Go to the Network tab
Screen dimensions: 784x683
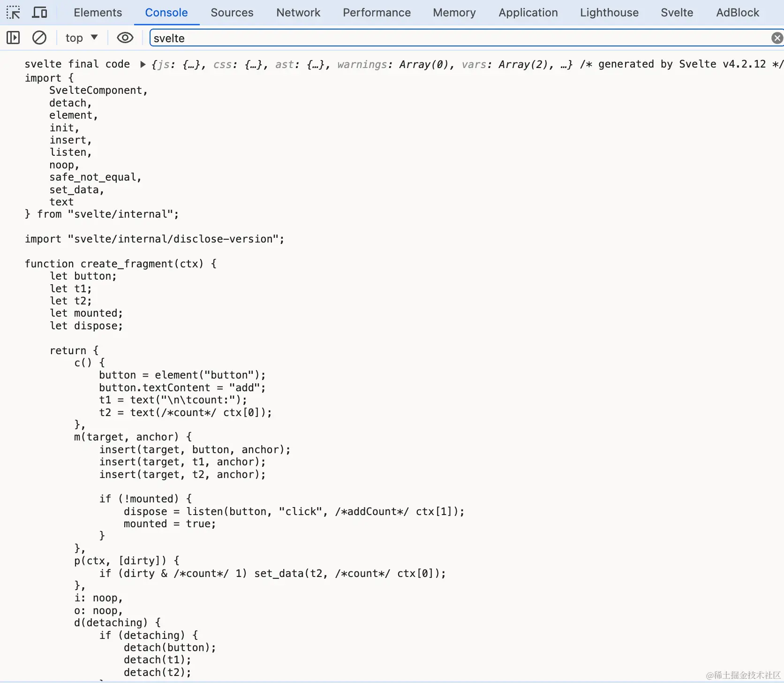pos(298,13)
